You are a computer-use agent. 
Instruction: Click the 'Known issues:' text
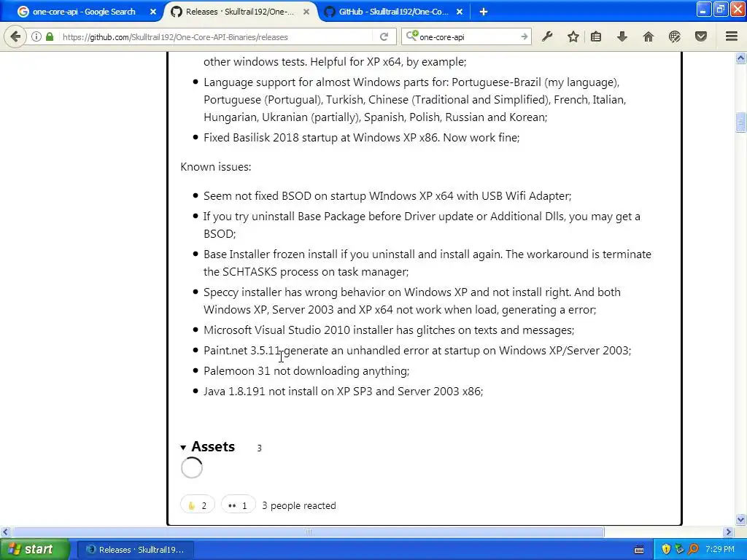click(x=216, y=167)
